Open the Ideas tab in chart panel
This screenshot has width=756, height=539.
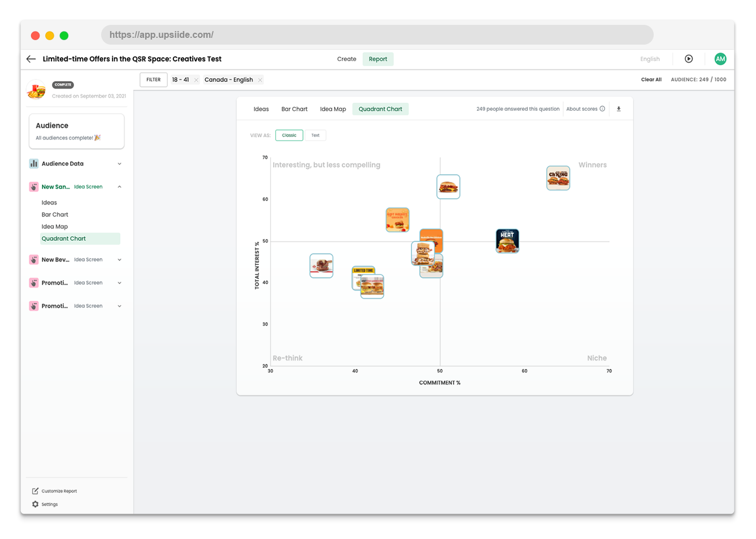[x=261, y=109]
